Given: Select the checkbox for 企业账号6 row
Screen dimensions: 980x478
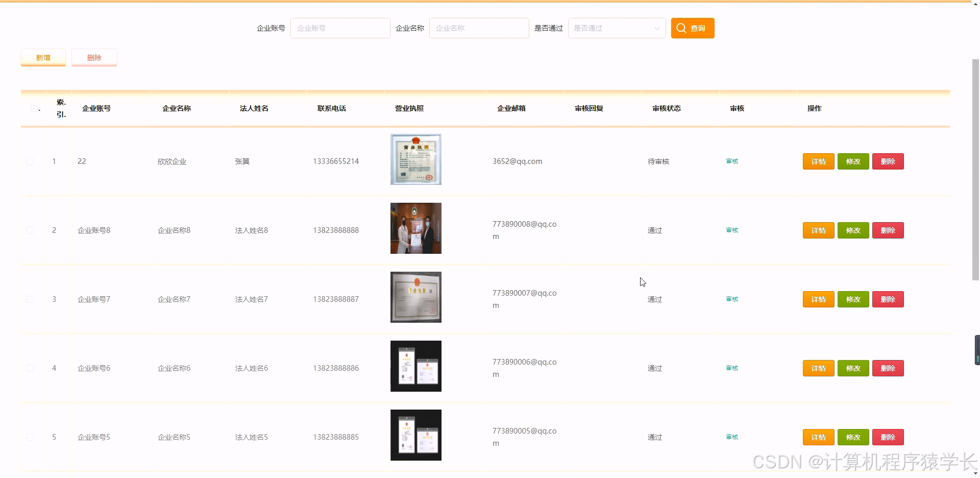Looking at the screenshot, I should pyautogui.click(x=30, y=368).
